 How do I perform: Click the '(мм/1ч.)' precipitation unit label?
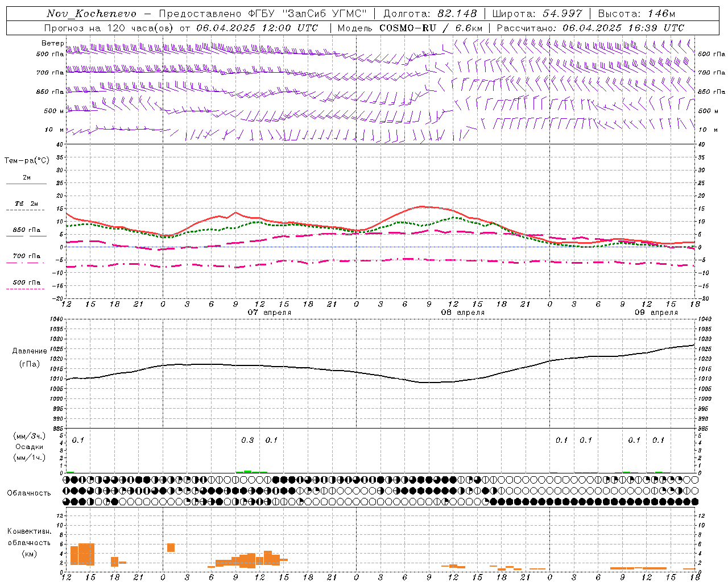click(x=29, y=458)
